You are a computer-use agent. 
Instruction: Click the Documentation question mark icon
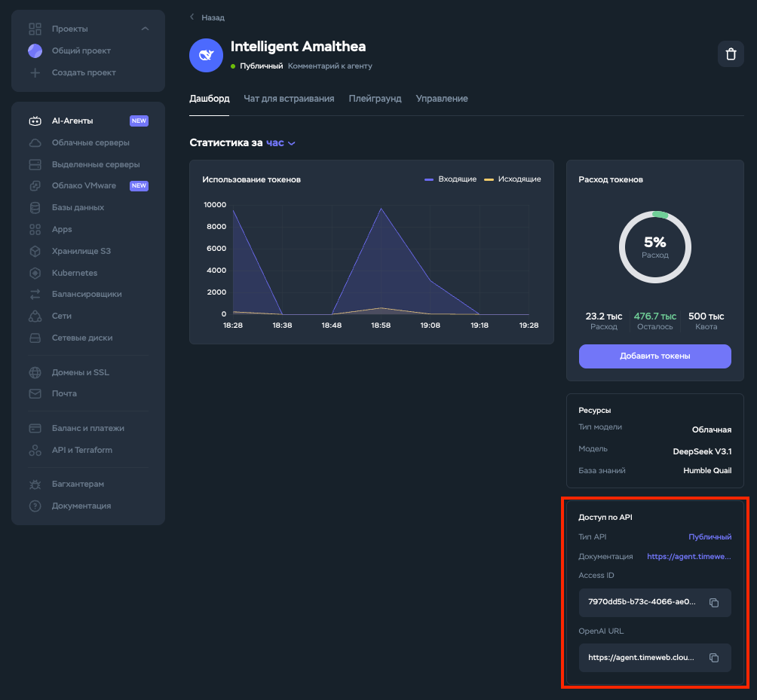pos(35,506)
